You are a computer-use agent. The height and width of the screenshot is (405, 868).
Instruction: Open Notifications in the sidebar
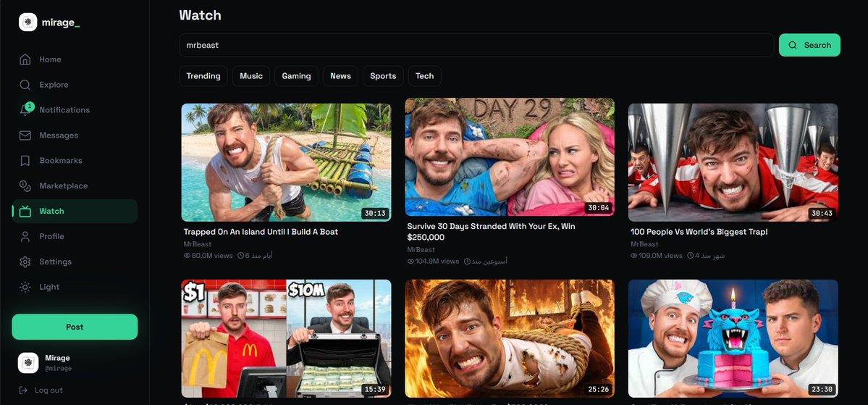[x=75, y=109]
